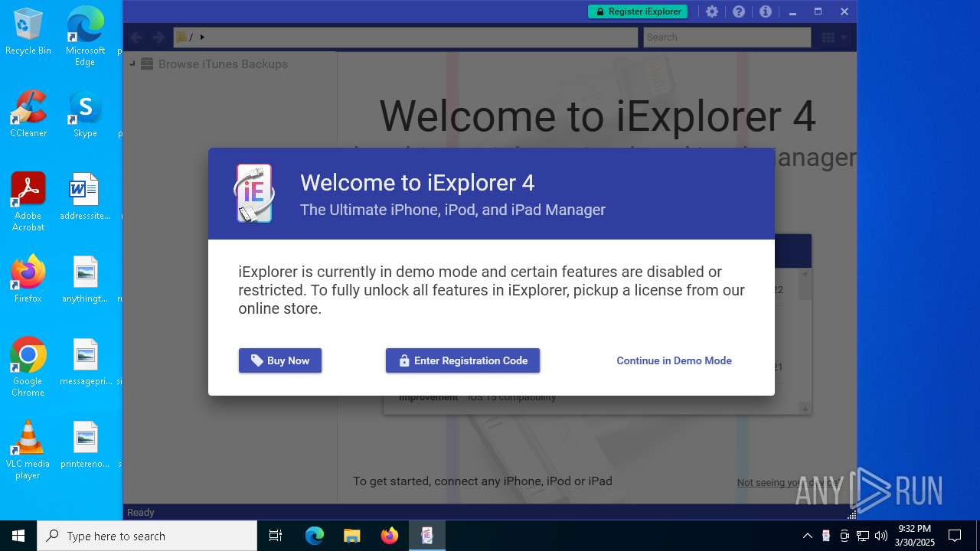Open Google Chrome desktop shortcut
980x551 pixels.
[x=28, y=367]
